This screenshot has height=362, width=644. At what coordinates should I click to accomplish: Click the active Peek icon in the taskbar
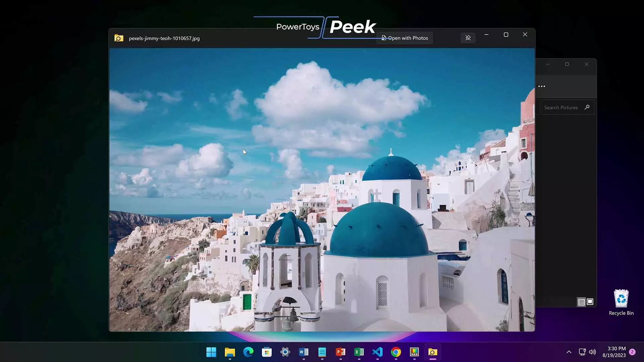[x=433, y=352]
